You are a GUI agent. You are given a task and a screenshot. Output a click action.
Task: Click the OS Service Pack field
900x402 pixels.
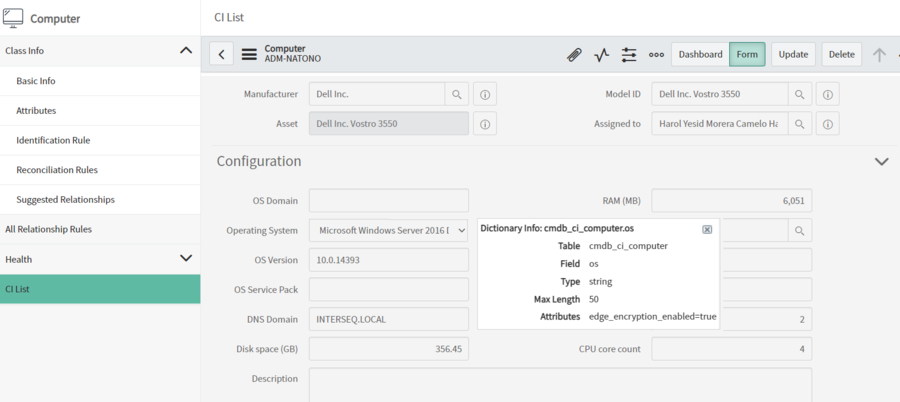389,290
